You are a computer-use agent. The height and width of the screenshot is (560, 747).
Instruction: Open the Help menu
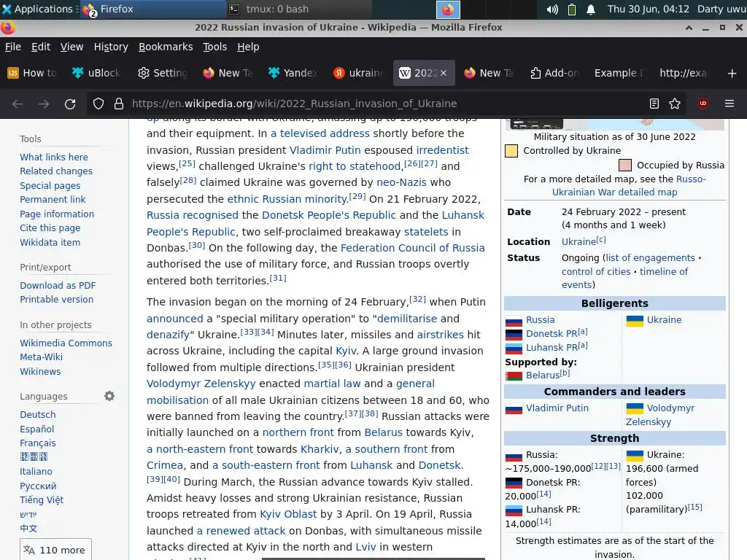pyautogui.click(x=248, y=47)
